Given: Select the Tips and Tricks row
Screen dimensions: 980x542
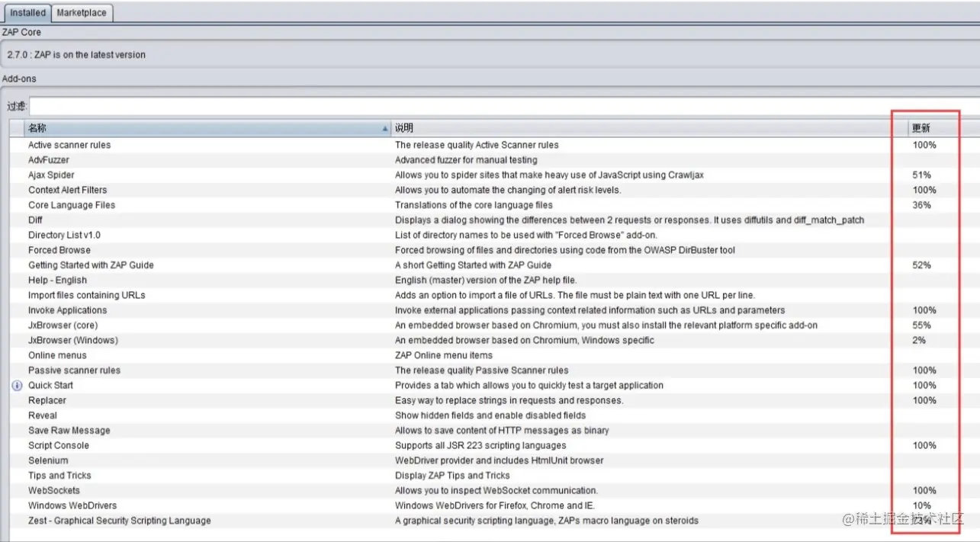Looking at the screenshot, I should [494, 476].
